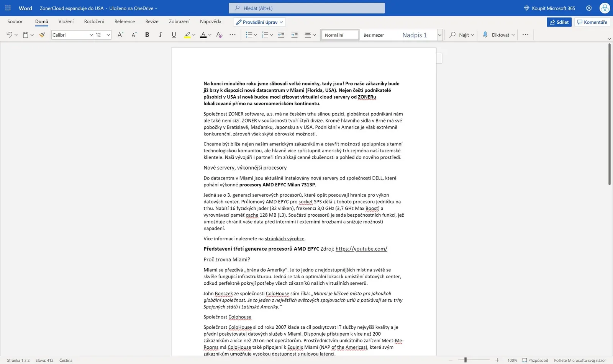613x364 pixels.
Task: Open the user account avatar
Action: pos(605,8)
